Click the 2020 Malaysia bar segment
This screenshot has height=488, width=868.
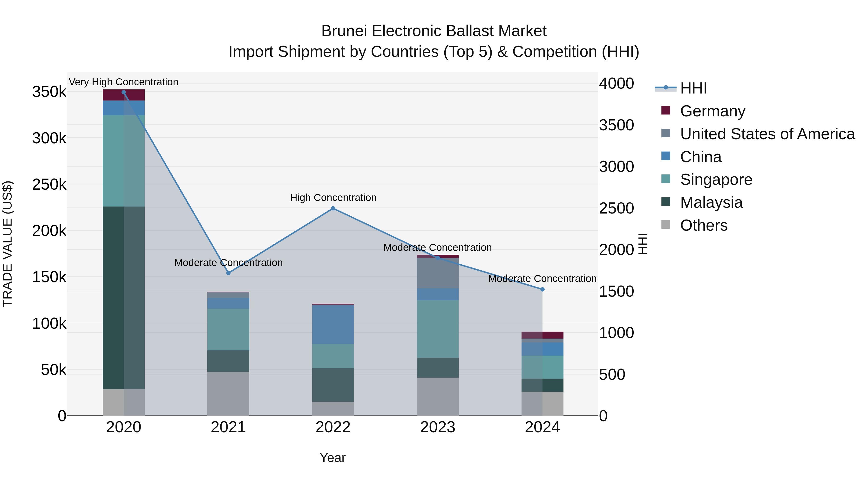tap(124, 298)
